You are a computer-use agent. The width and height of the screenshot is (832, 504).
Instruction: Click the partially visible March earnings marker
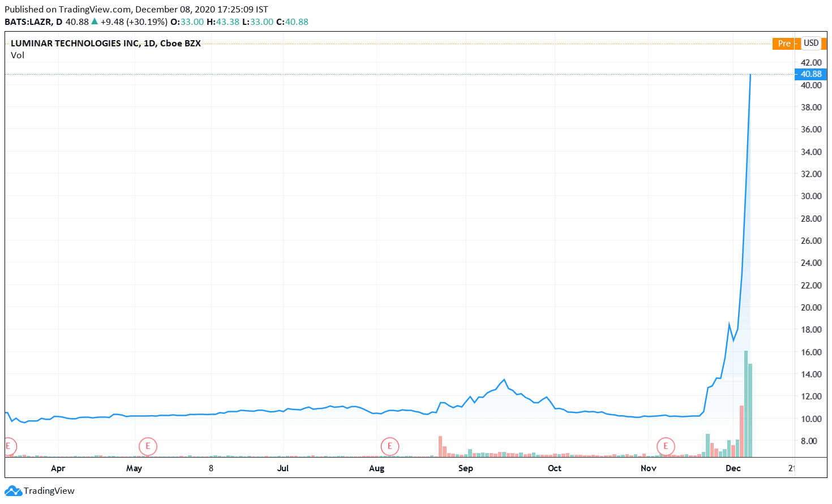[10, 446]
